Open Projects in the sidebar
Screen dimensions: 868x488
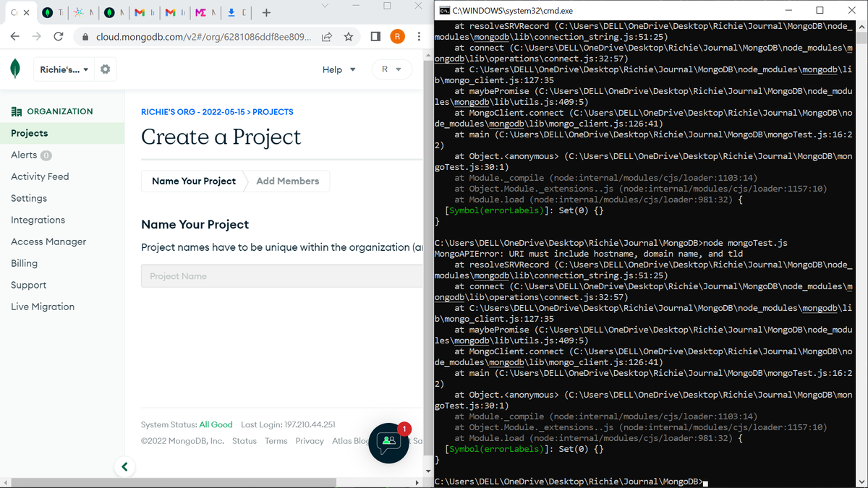62,133
